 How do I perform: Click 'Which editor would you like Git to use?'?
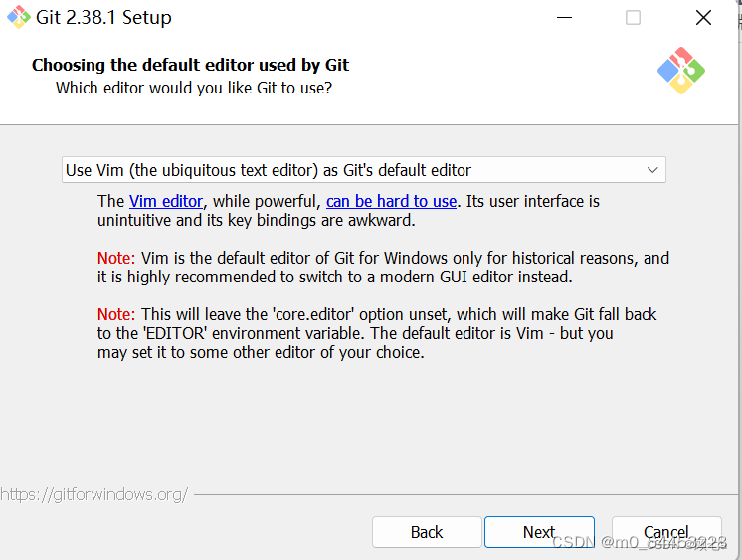point(194,89)
